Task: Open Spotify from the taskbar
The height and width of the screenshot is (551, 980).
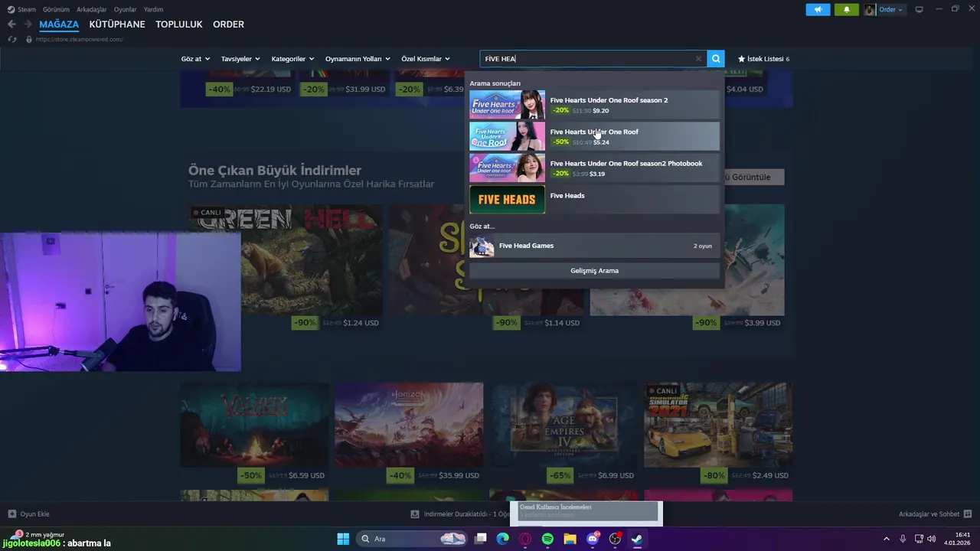Action: (547, 539)
